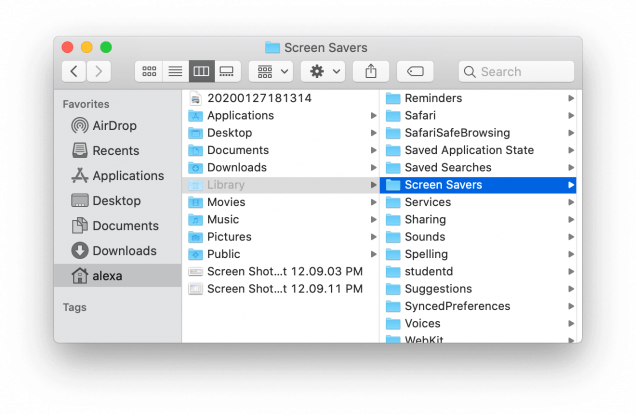Select the Saved Application State folder

click(x=478, y=150)
